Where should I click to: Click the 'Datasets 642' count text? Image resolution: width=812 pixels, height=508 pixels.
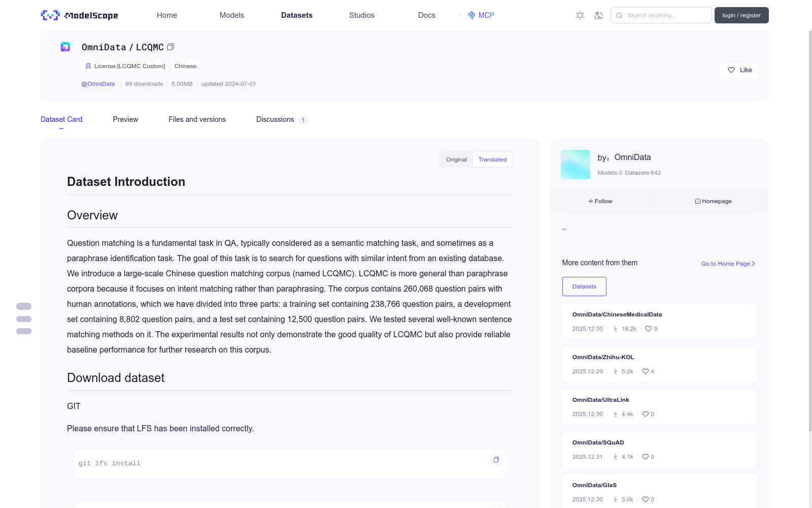point(642,173)
